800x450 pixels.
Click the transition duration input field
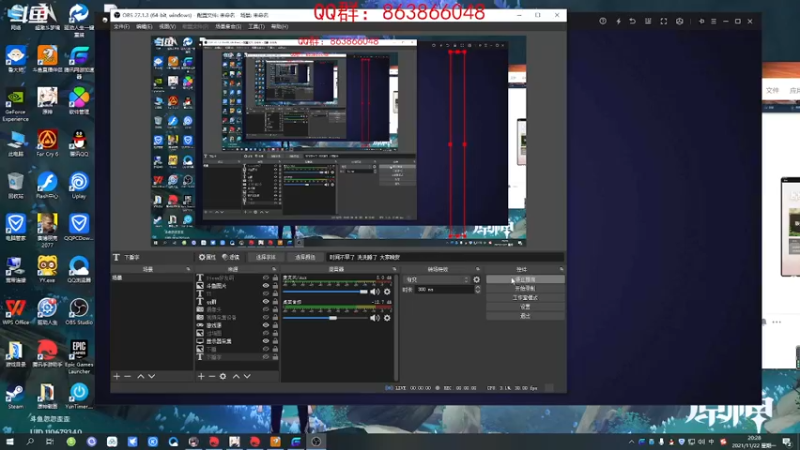point(444,289)
